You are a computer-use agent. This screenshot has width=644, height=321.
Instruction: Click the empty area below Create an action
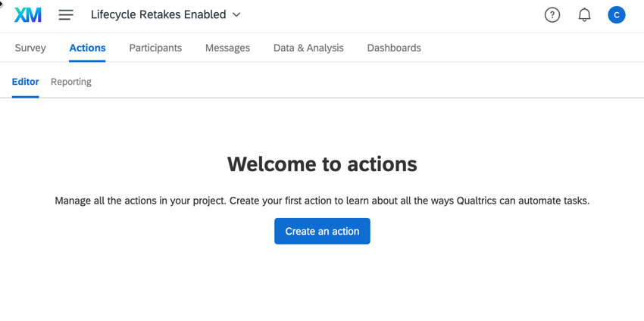323,283
